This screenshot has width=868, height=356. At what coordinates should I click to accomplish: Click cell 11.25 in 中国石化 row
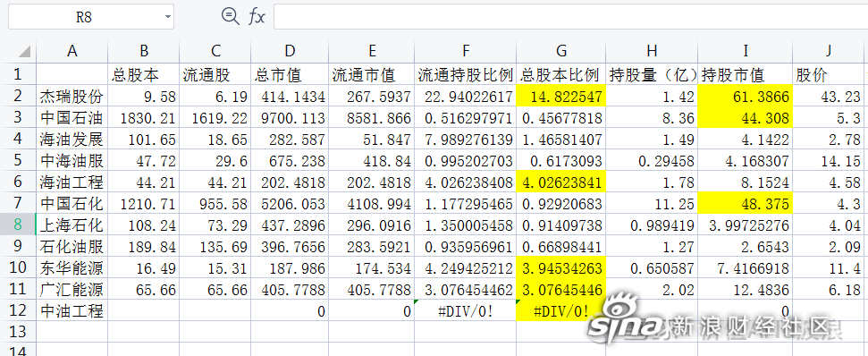click(x=652, y=204)
